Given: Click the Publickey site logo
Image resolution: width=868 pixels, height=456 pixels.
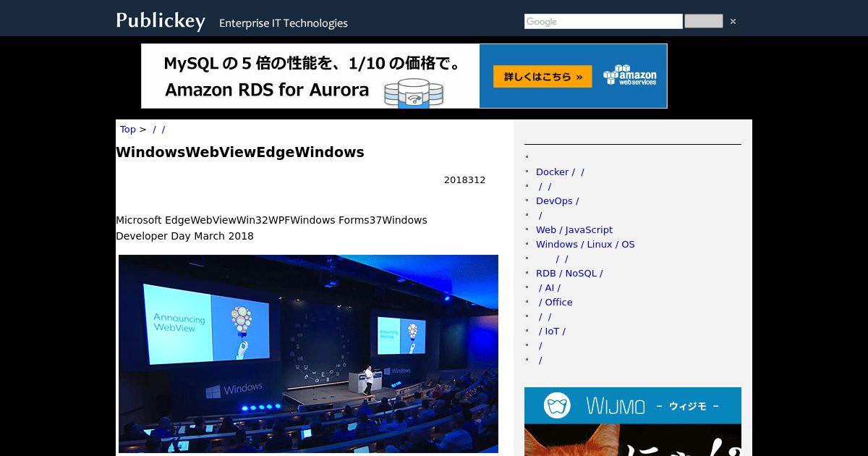Looking at the screenshot, I should point(161,21).
